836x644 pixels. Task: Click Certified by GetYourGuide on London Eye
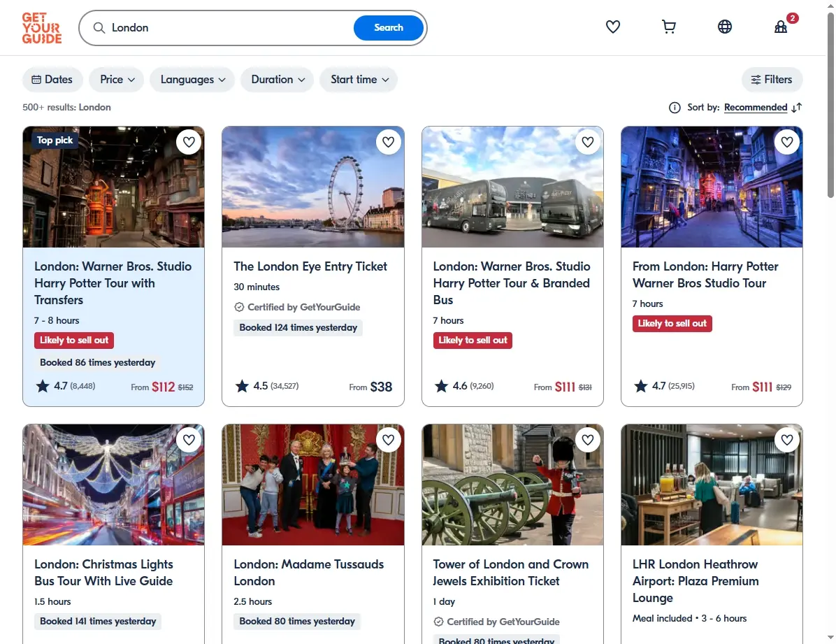[298, 307]
